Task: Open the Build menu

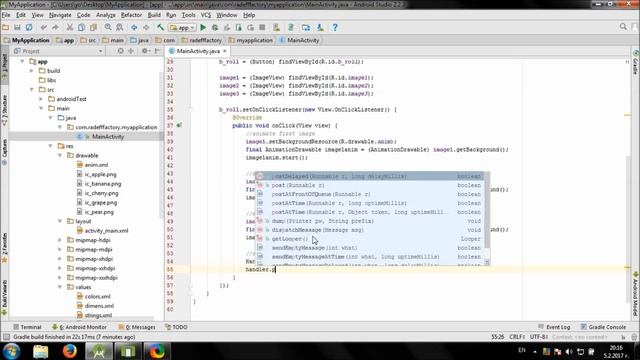Action: (x=154, y=15)
